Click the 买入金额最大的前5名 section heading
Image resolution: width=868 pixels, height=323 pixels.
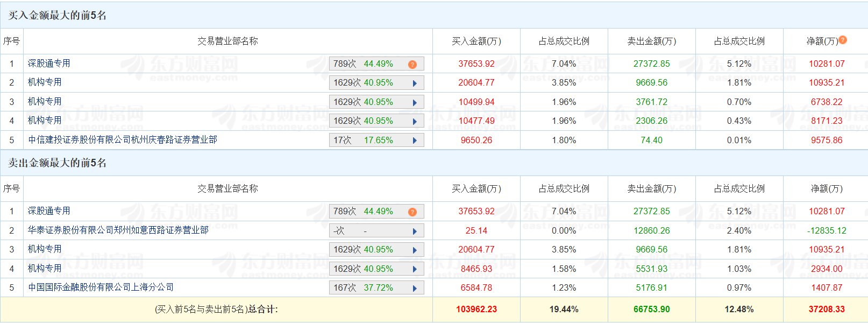point(58,16)
